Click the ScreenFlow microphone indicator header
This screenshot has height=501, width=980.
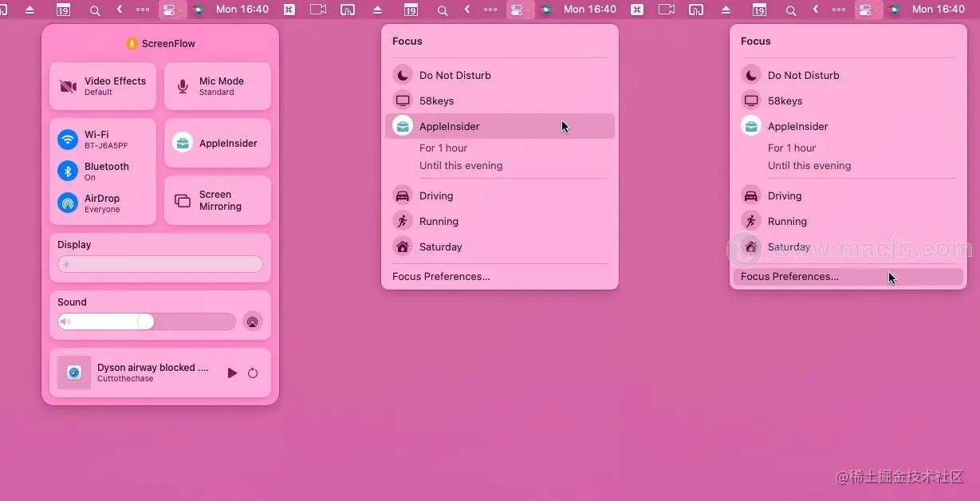[160, 44]
